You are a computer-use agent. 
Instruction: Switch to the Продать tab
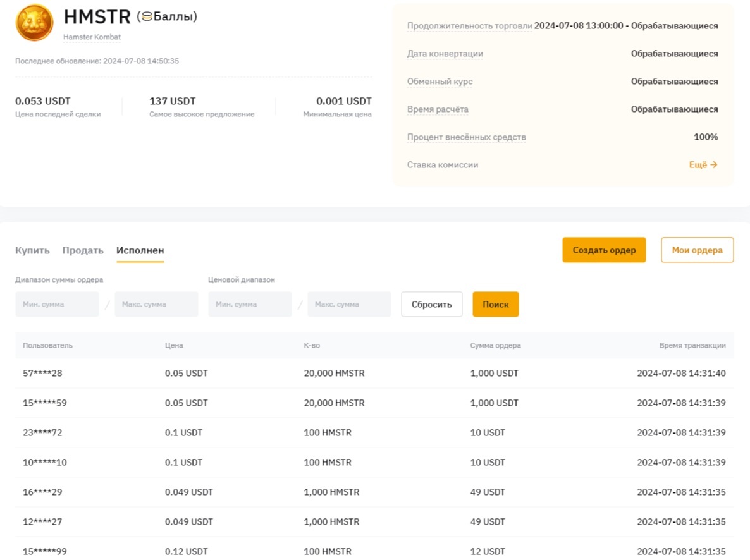(x=83, y=250)
